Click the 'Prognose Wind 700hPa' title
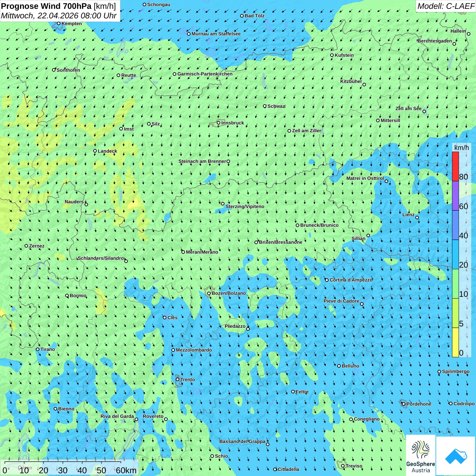 46,6
